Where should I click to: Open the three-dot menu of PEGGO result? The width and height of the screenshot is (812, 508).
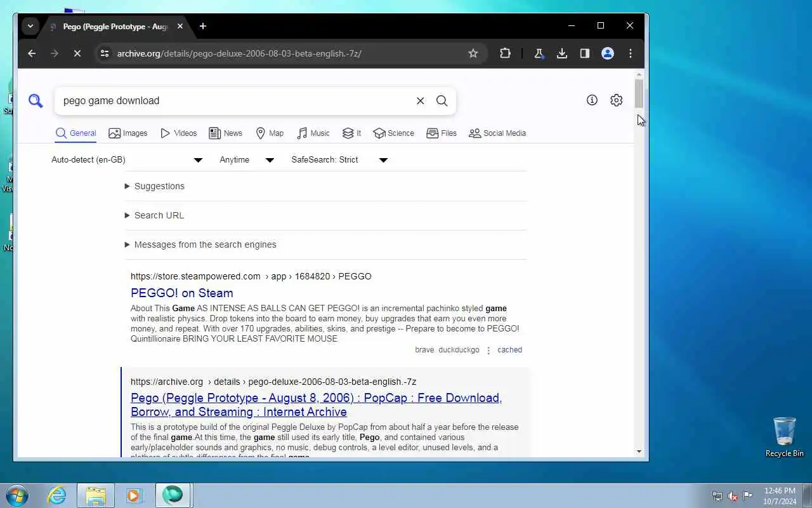click(488, 350)
